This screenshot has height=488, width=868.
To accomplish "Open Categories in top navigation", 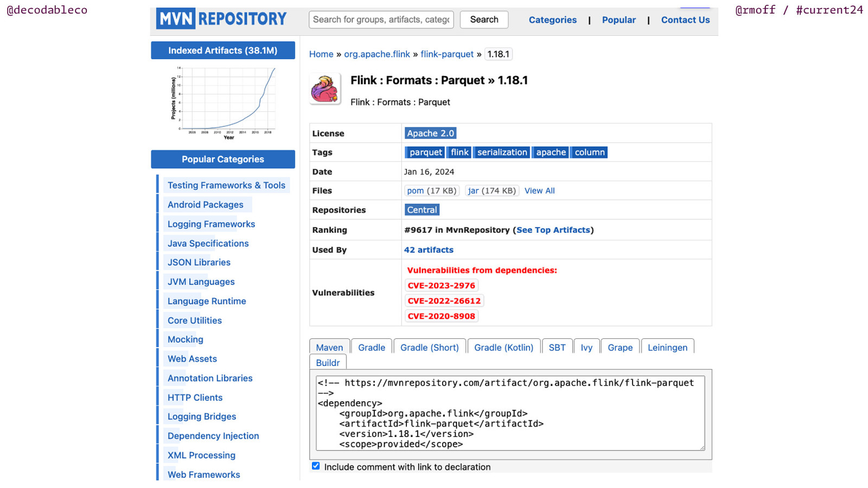I will tap(553, 20).
